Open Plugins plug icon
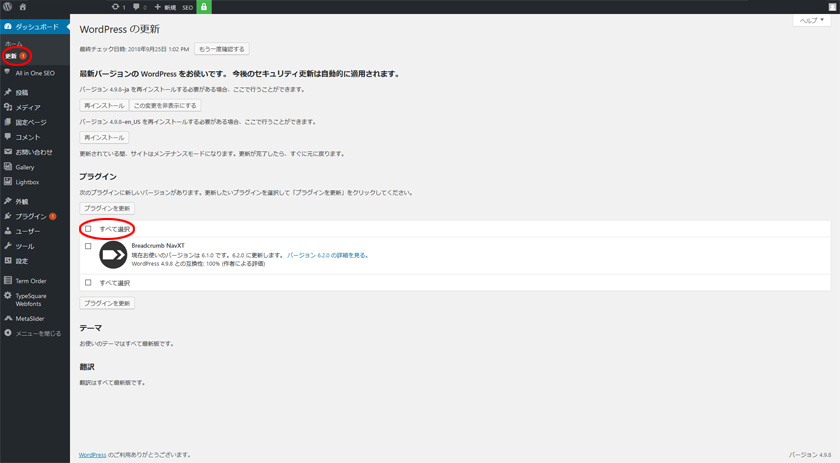The image size is (840, 463). (8, 216)
